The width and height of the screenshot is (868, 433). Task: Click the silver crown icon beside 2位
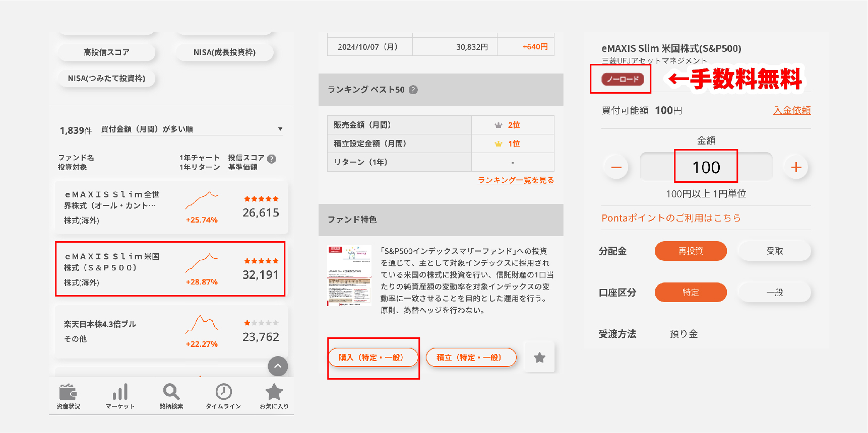(499, 125)
